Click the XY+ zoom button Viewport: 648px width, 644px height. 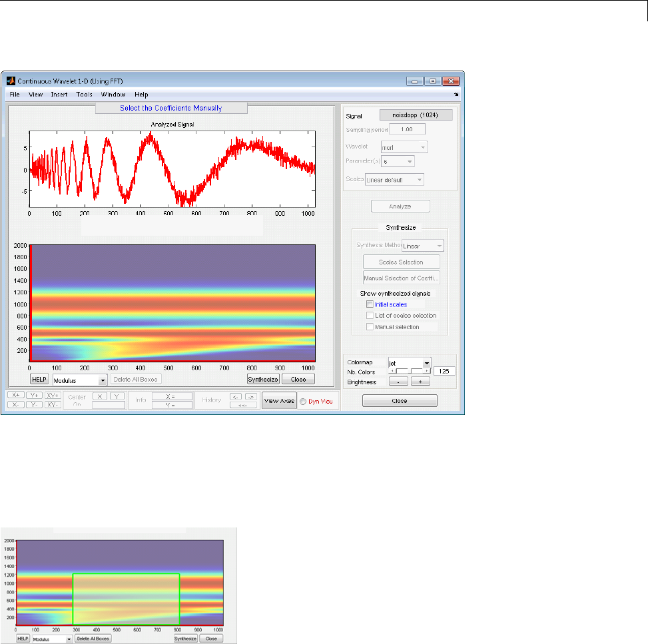(53, 395)
